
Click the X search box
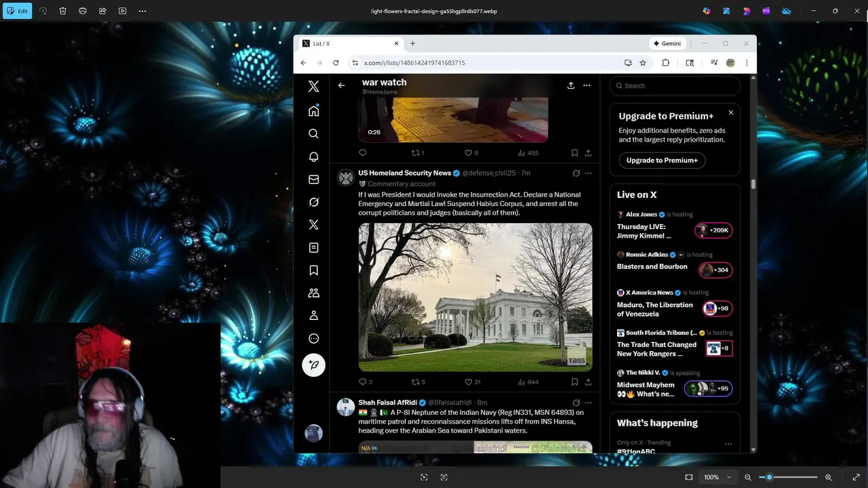pos(675,85)
